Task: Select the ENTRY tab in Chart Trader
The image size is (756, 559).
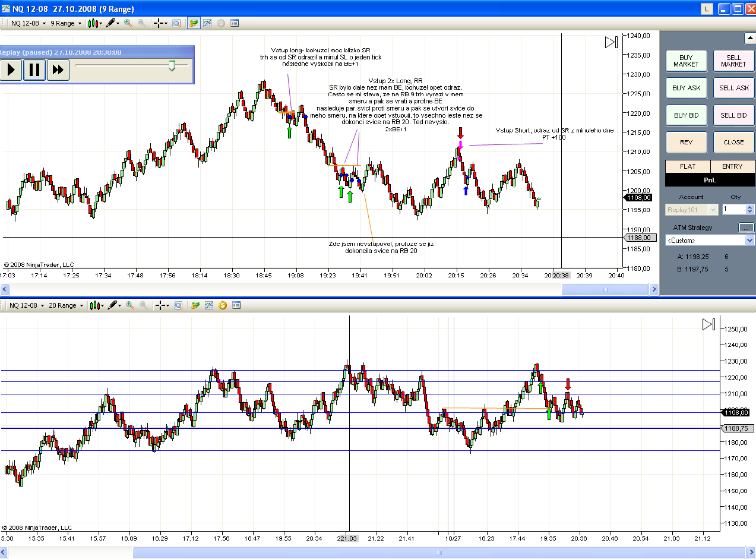Action: 732,167
